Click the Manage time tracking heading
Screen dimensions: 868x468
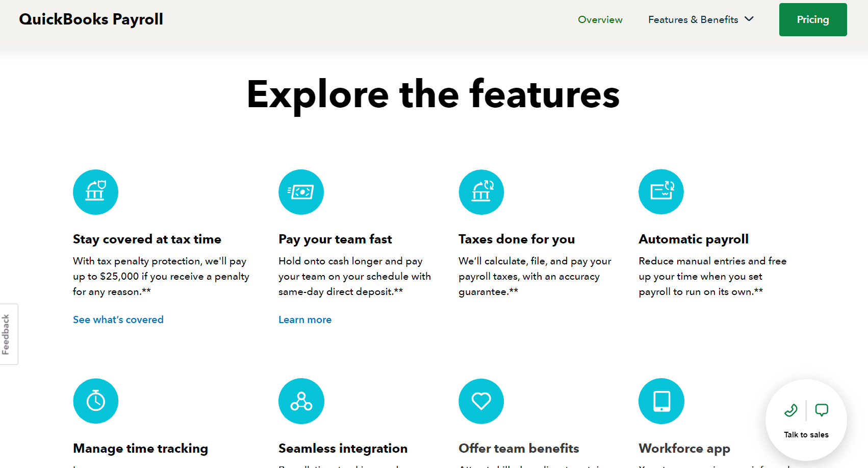(x=140, y=449)
